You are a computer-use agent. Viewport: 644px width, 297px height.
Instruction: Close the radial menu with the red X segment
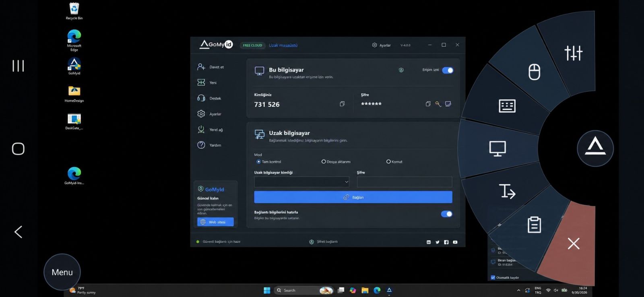[573, 243]
